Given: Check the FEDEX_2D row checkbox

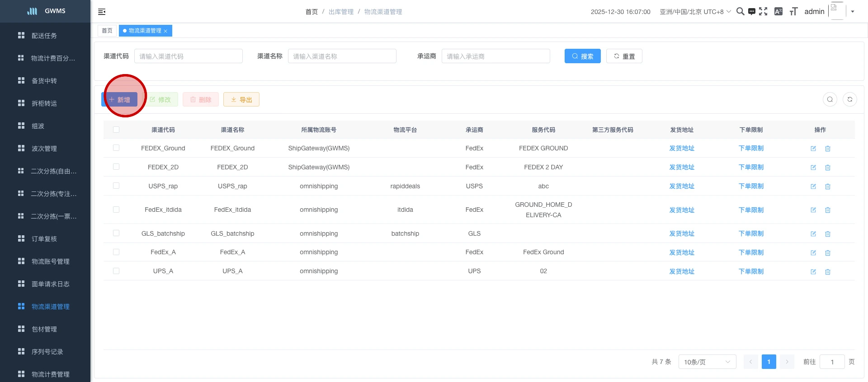Looking at the screenshot, I should click(x=116, y=167).
